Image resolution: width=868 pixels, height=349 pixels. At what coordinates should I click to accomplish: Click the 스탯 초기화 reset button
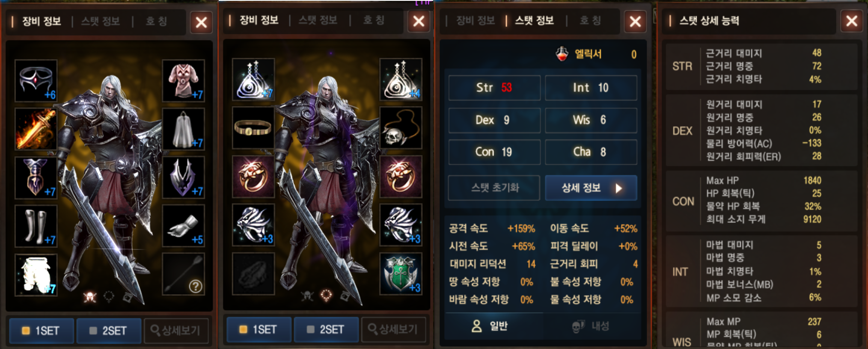[x=494, y=188]
